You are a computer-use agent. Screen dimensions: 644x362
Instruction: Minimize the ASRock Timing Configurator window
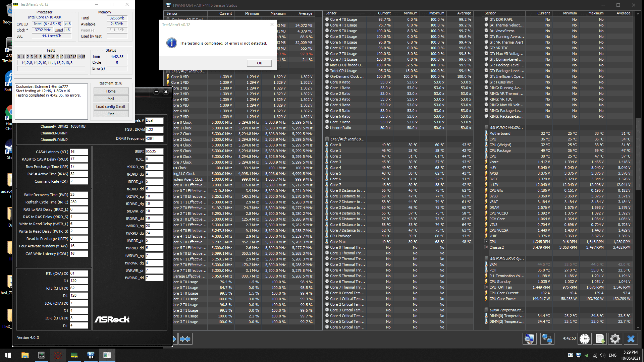tap(156, 92)
